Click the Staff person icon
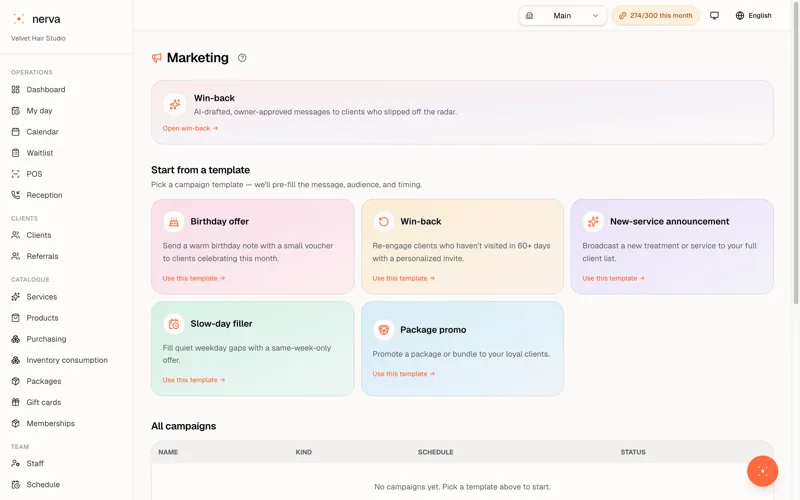Screen dimensions: 800x500 tap(16, 463)
